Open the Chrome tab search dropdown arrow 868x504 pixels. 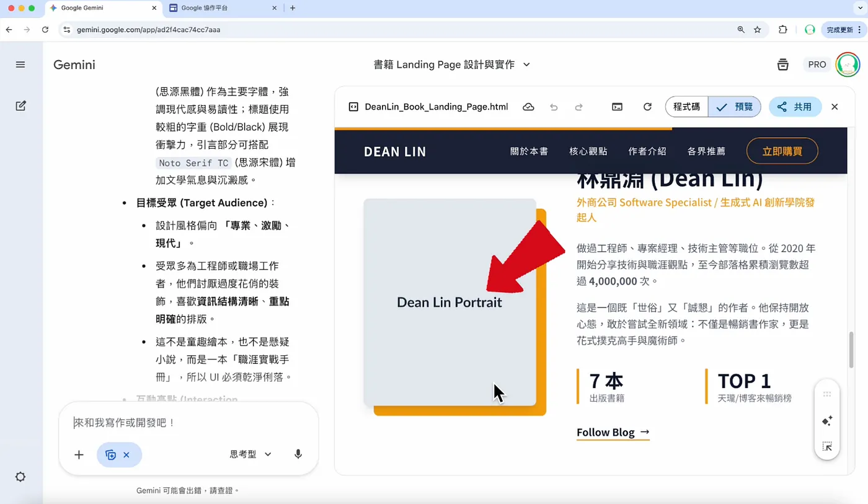[860, 8]
